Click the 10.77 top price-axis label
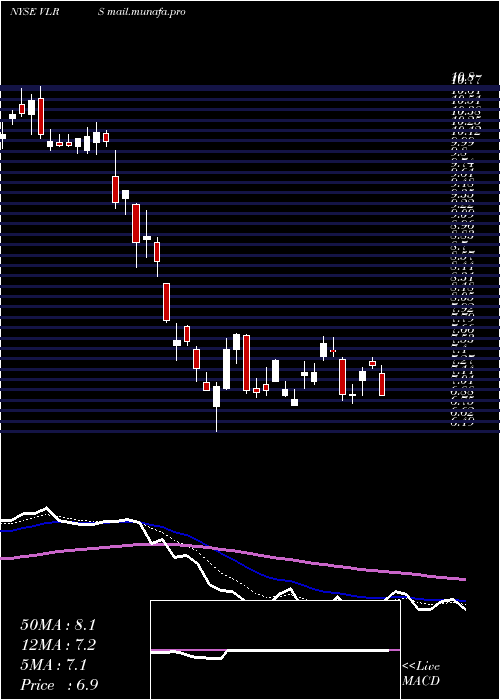Image resolution: width=500 pixels, height=700 pixels. (x=466, y=80)
